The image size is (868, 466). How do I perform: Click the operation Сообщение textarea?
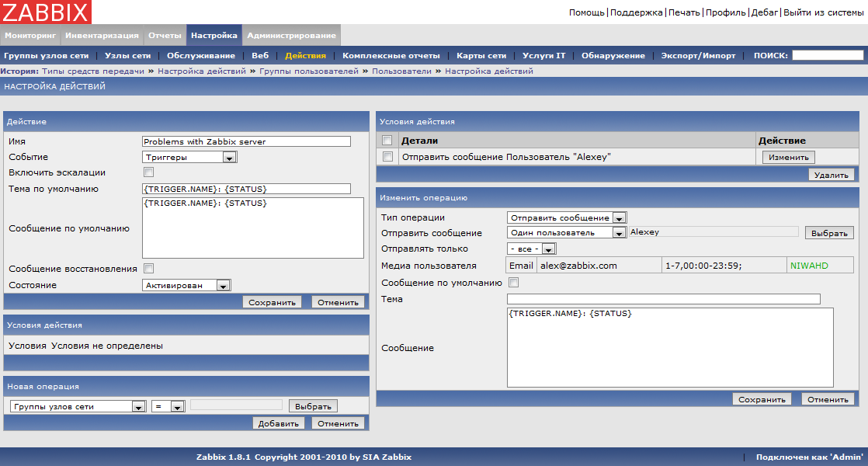tap(670, 348)
